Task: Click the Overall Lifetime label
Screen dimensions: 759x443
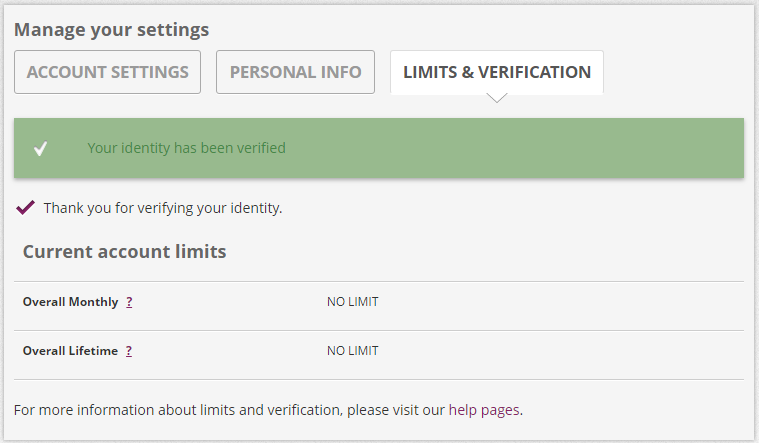Action: pyautogui.click(x=70, y=351)
